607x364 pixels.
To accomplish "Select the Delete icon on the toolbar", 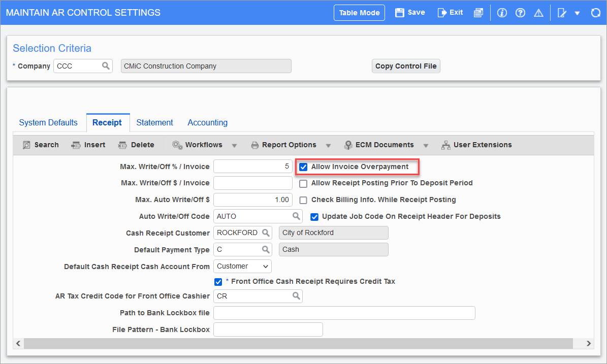I will coord(136,145).
